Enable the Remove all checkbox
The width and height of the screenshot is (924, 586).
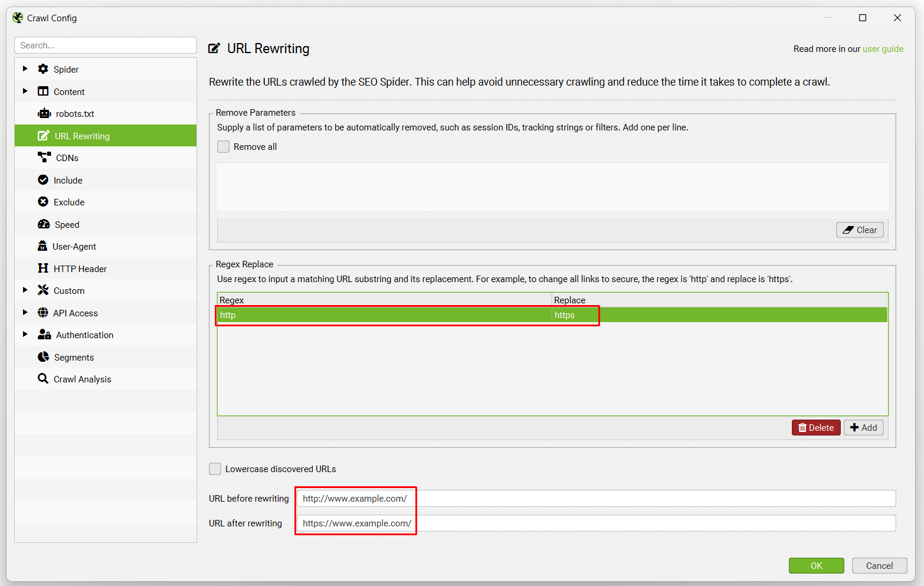pos(223,146)
